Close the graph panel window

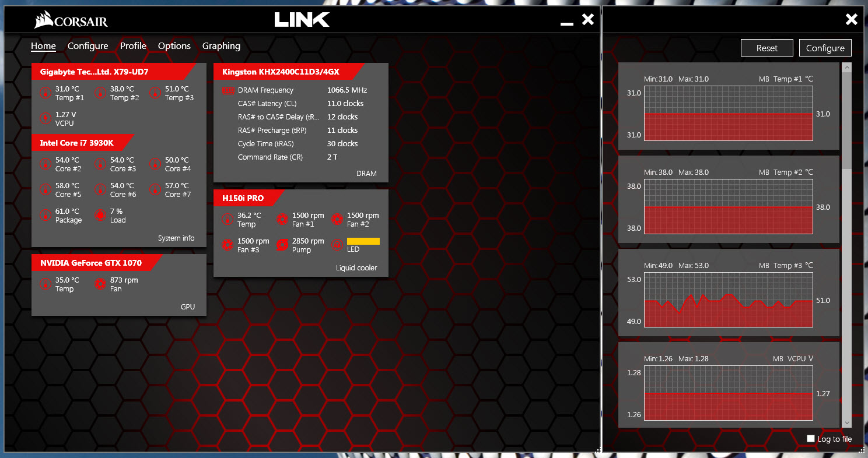coord(852,20)
